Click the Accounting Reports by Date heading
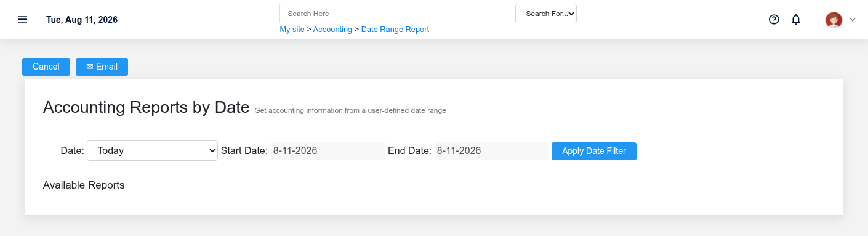Image resolution: width=868 pixels, height=236 pixels. [146, 107]
